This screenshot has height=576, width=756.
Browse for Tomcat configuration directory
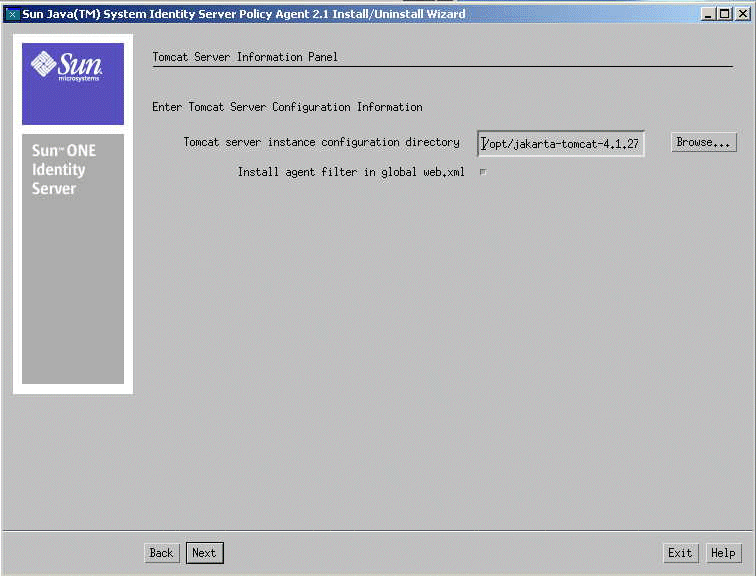[703, 142]
